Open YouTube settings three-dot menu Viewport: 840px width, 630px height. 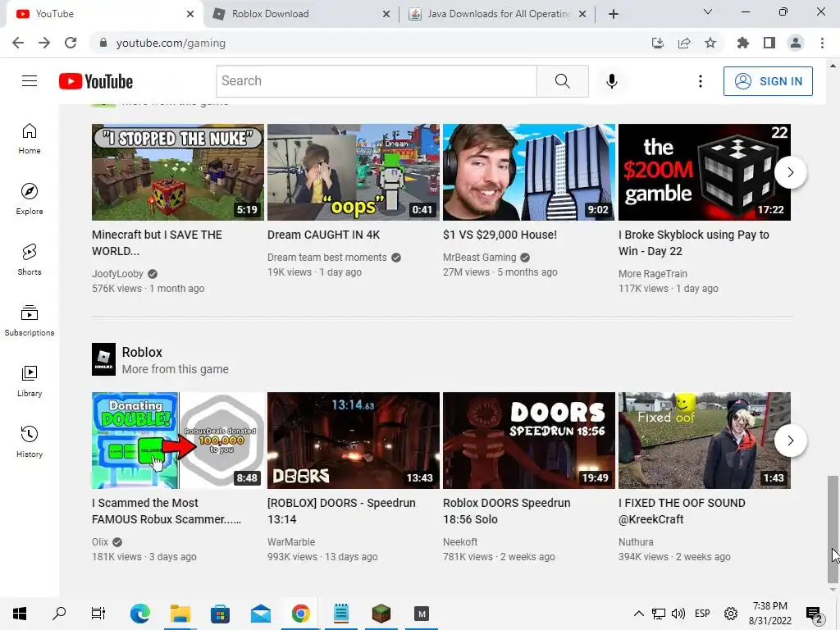pos(701,81)
